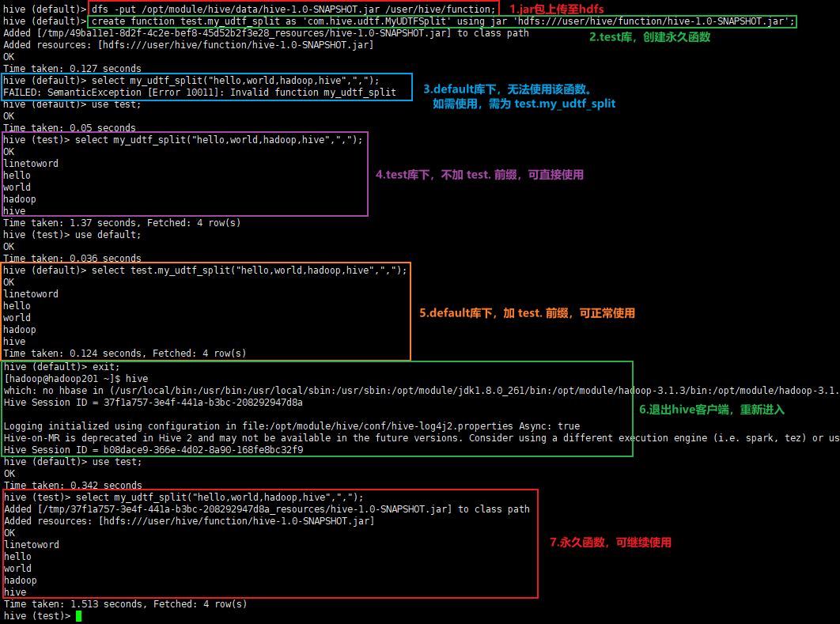Image resolution: width=840 pixels, height=624 pixels.
Task: Click the 'Time taken: 0.342 seconds' line
Action: pyautogui.click(x=74, y=486)
